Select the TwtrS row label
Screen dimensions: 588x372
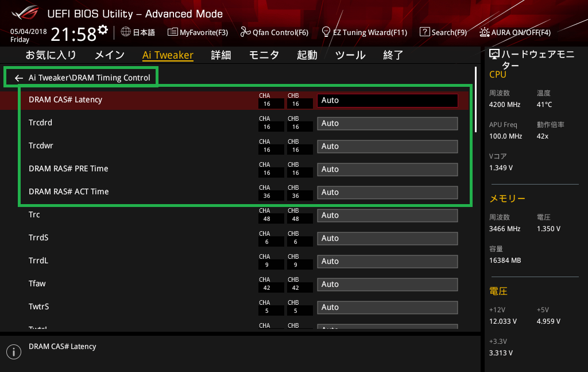pos(38,306)
